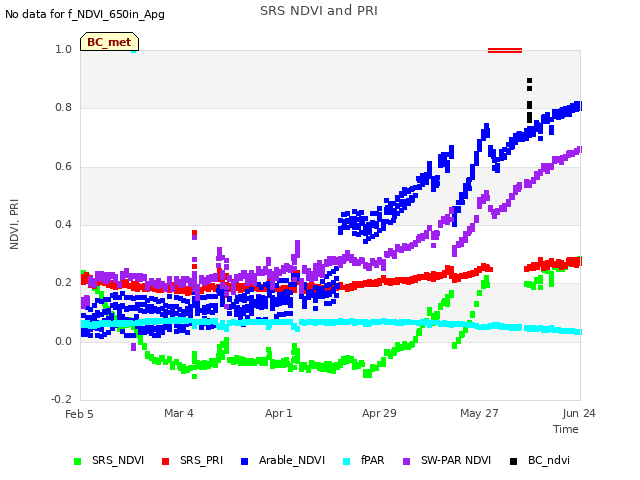Image resolution: width=640 pixels, height=480 pixels.
Task: Toggle the SRS_NDVI series legend label
Action: tap(118, 460)
